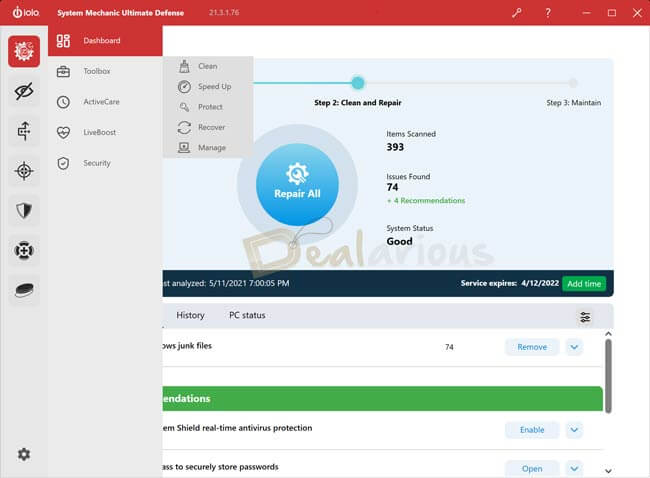
Task: Open the secure password storage recommendation
Action: (x=532, y=468)
